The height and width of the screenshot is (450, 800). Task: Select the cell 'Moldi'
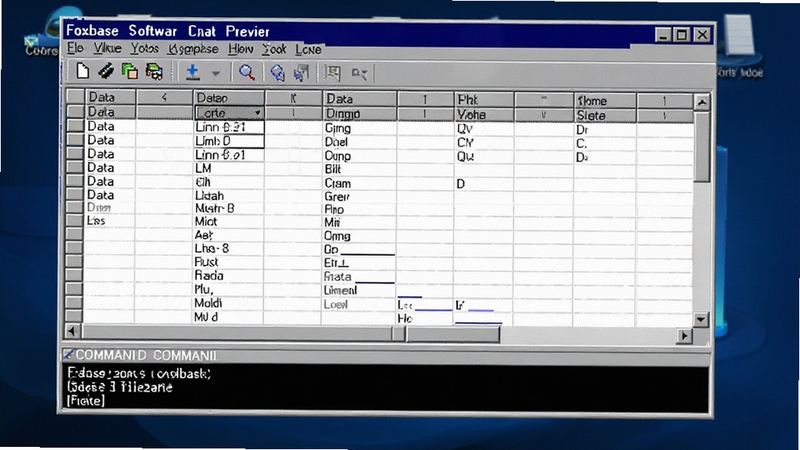(x=228, y=303)
